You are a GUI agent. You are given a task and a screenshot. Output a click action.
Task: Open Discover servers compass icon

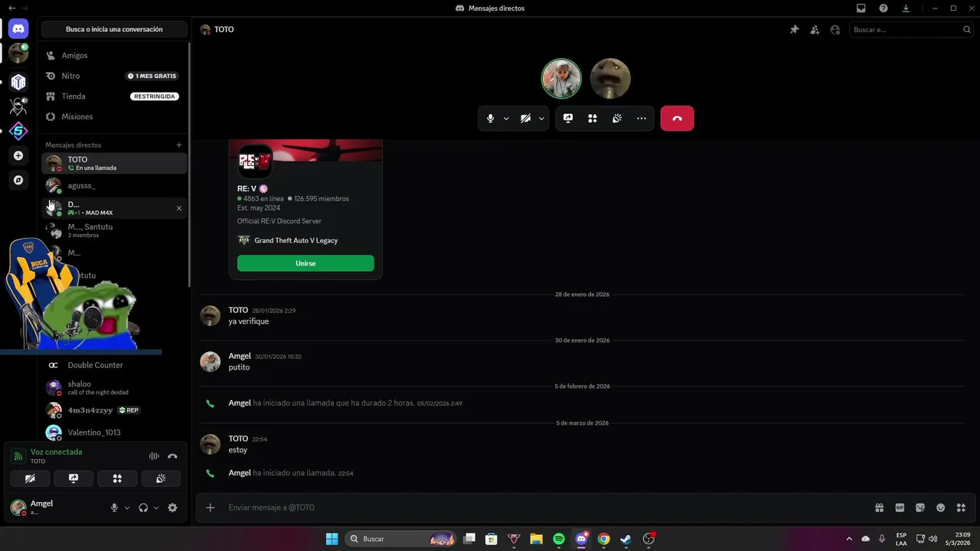(x=18, y=180)
